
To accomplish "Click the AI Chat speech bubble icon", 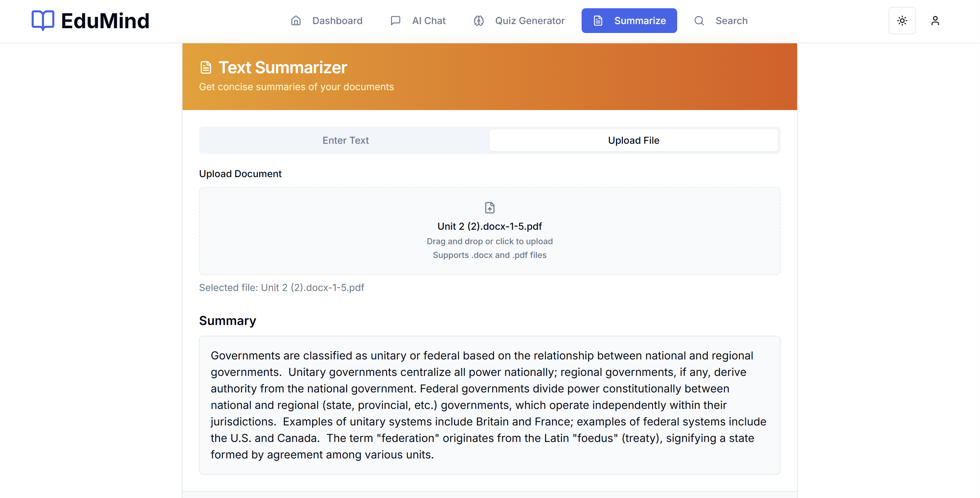I will [395, 21].
